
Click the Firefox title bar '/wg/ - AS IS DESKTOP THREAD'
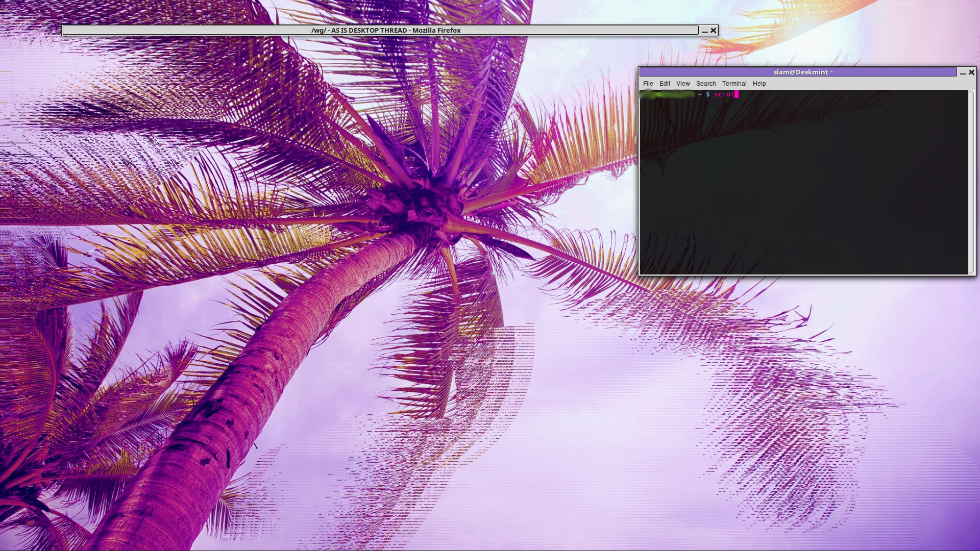[380, 31]
